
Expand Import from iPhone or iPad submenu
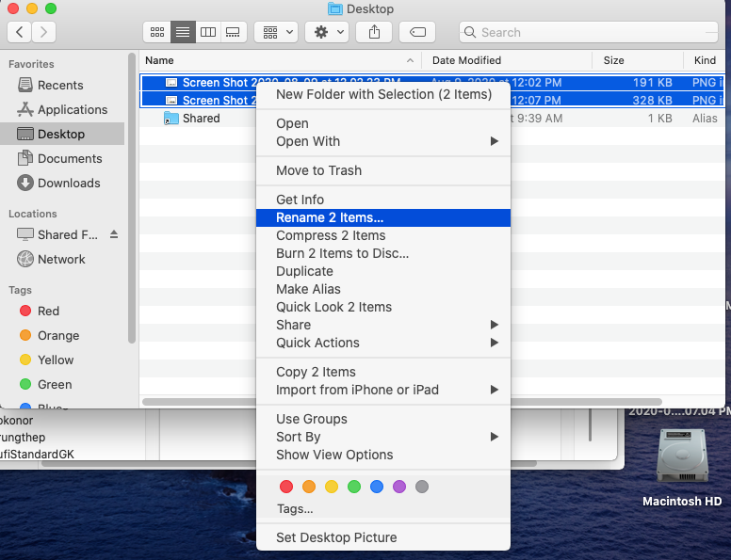pyautogui.click(x=383, y=390)
